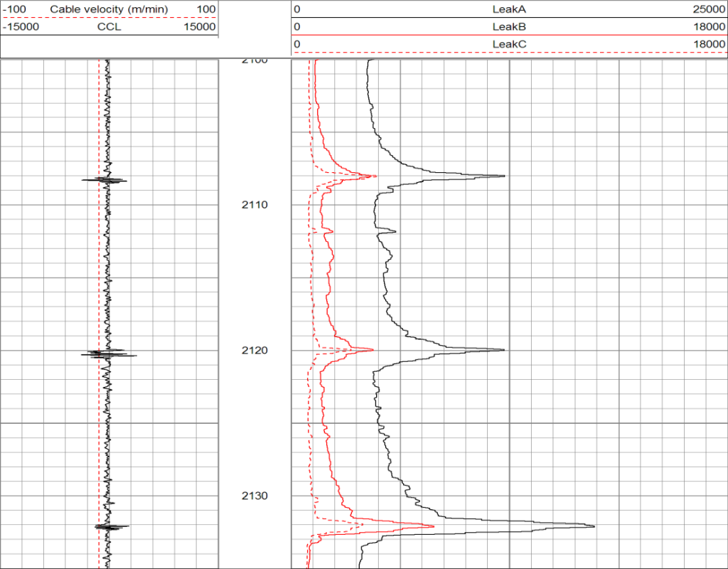Click the LeakB track header label
The height and width of the screenshot is (569, 728).
coord(509,27)
